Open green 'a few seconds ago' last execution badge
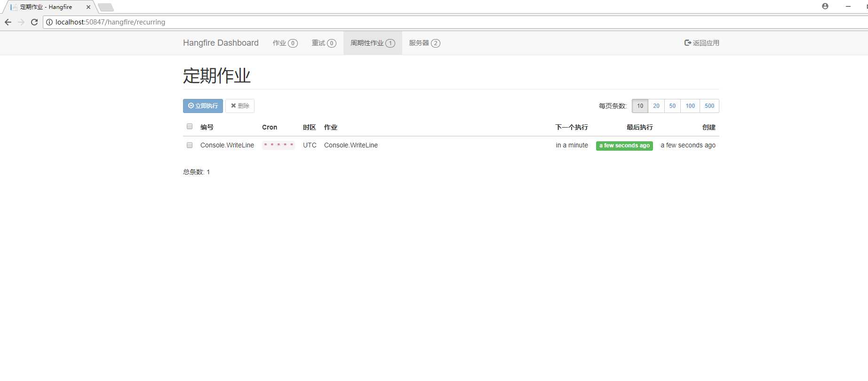 [x=624, y=146]
